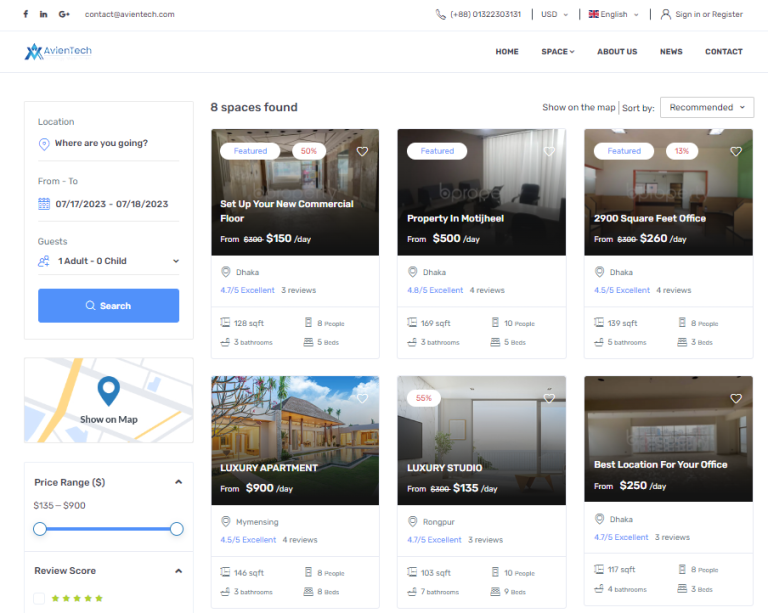768x613 pixels.
Task: Add Best Location For Your Office to wishlist
Action: (x=736, y=398)
